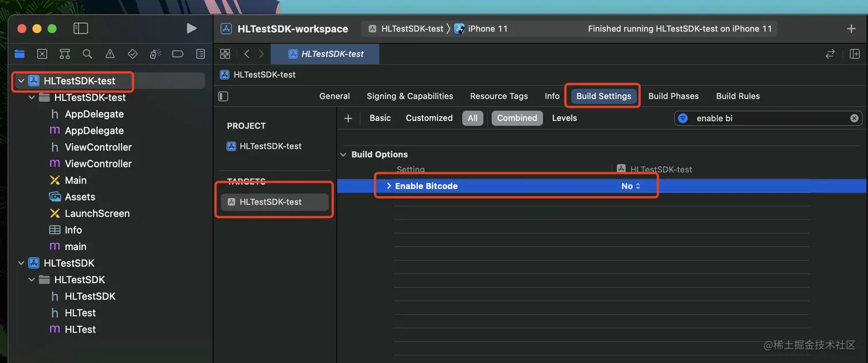Open the Issue navigator warning icon
Viewport: 868px width, 363px height.
click(110, 54)
